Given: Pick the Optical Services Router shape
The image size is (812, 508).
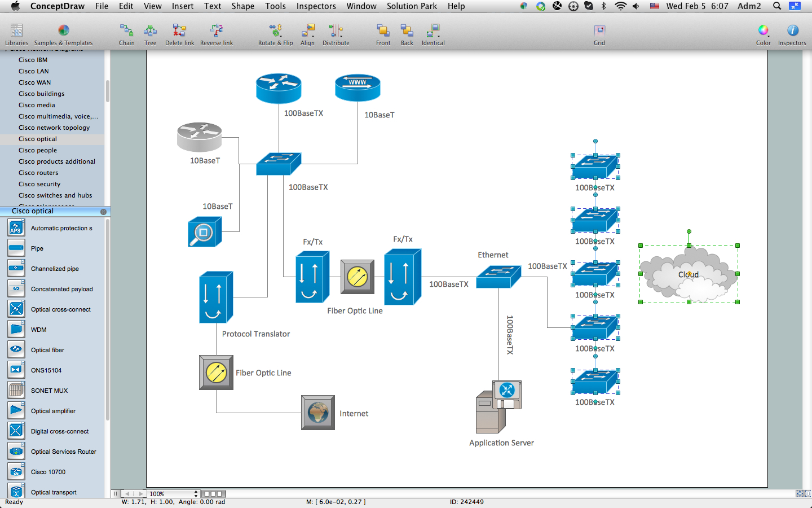Looking at the screenshot, I should click(x=16, y=452).
